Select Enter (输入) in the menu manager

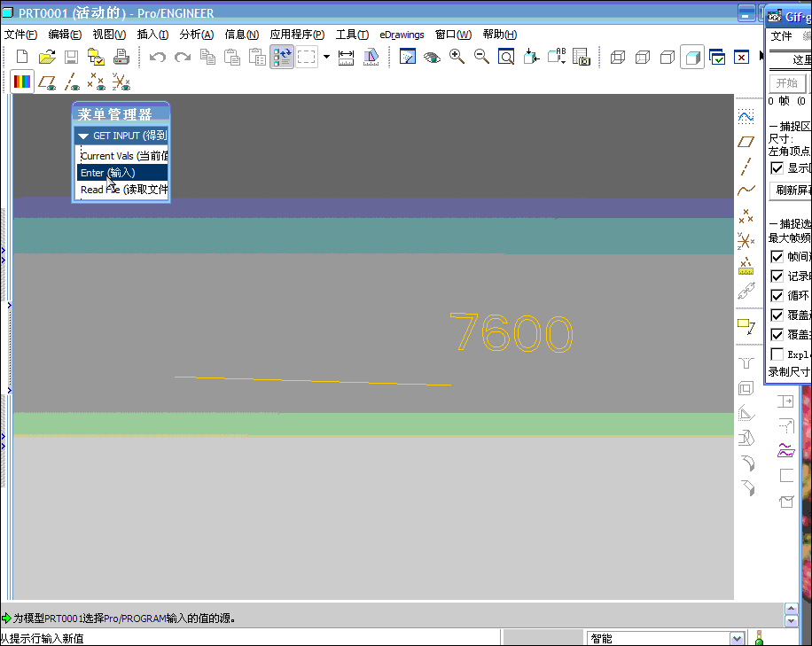point(122,173)
